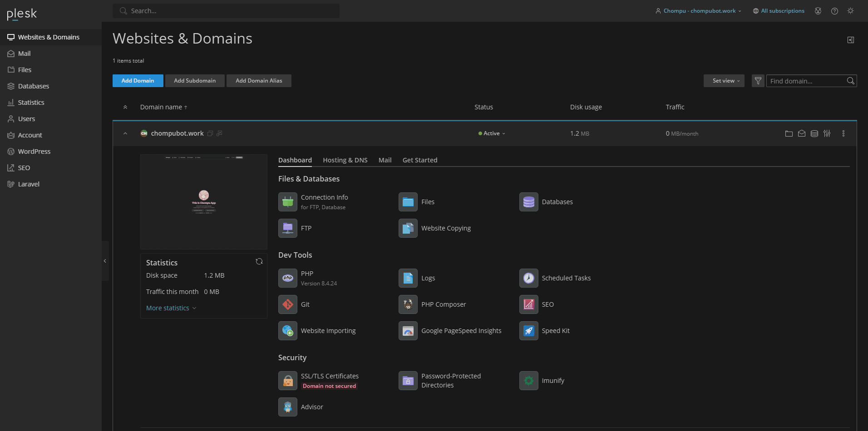Open the PHP Composer icon
The image size is (868, 431).
click(408, 304)
